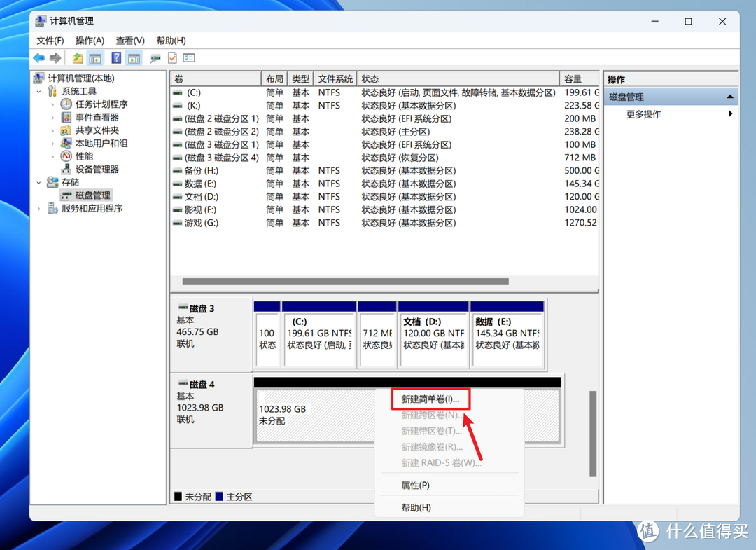Click the blue question mark Help icon

[x=116, y=58]
